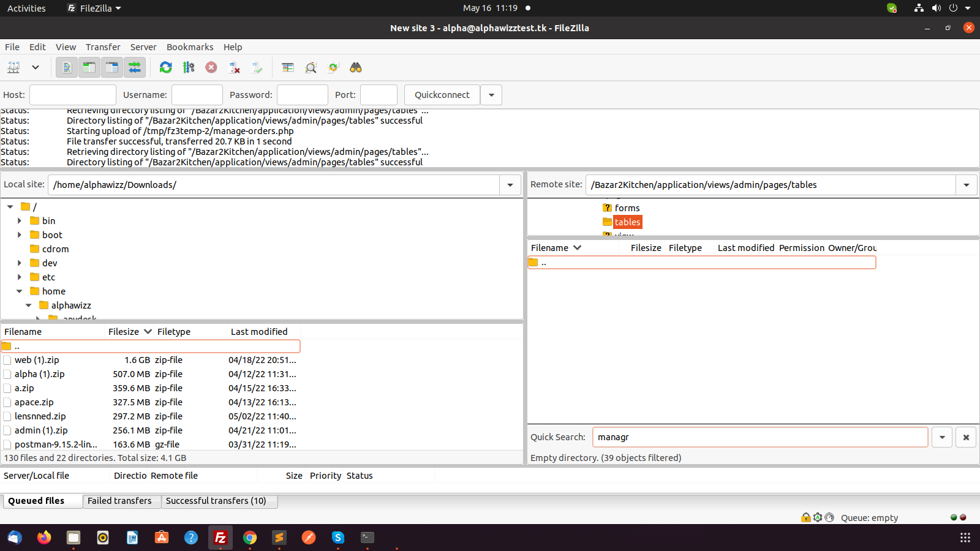Viewport: 980px width, 551px height.
Task: Select lensnned.zip file row
Action: pos(151,416)
